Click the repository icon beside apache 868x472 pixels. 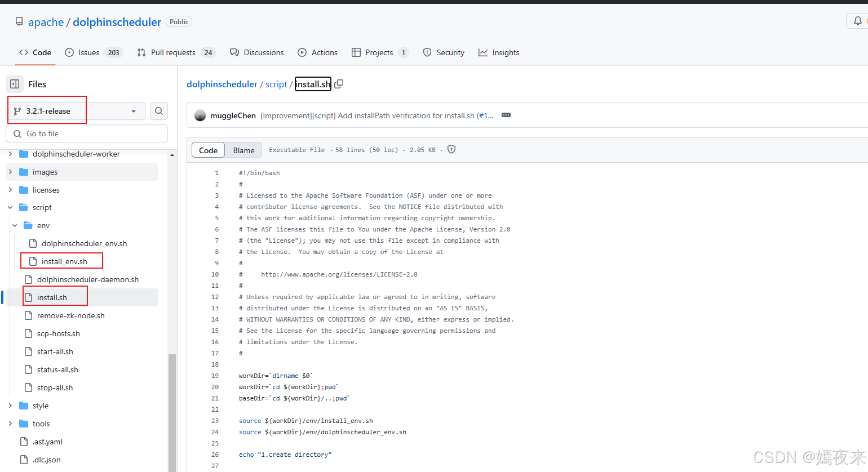click(19, 22)
